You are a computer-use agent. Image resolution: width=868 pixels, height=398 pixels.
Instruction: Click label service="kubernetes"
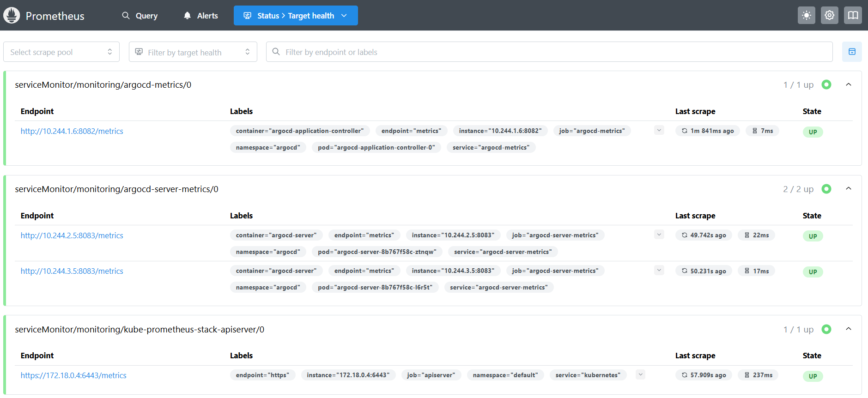click(588, 375)
